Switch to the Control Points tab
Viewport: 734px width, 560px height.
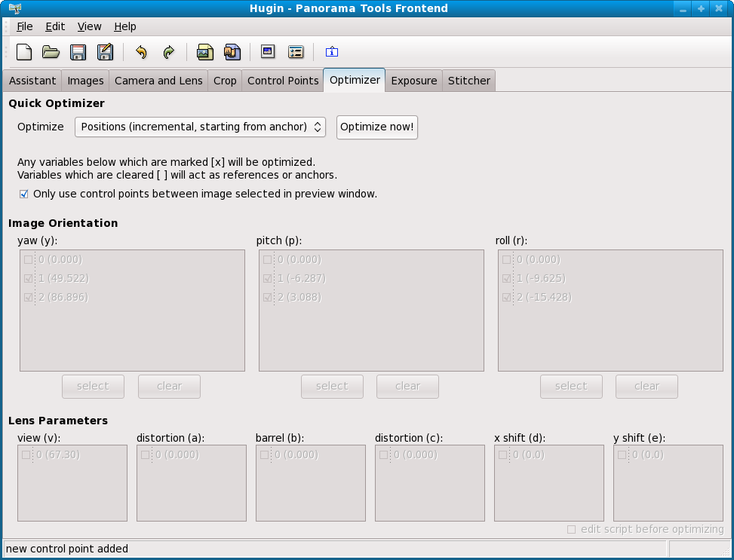click(283, 81)
